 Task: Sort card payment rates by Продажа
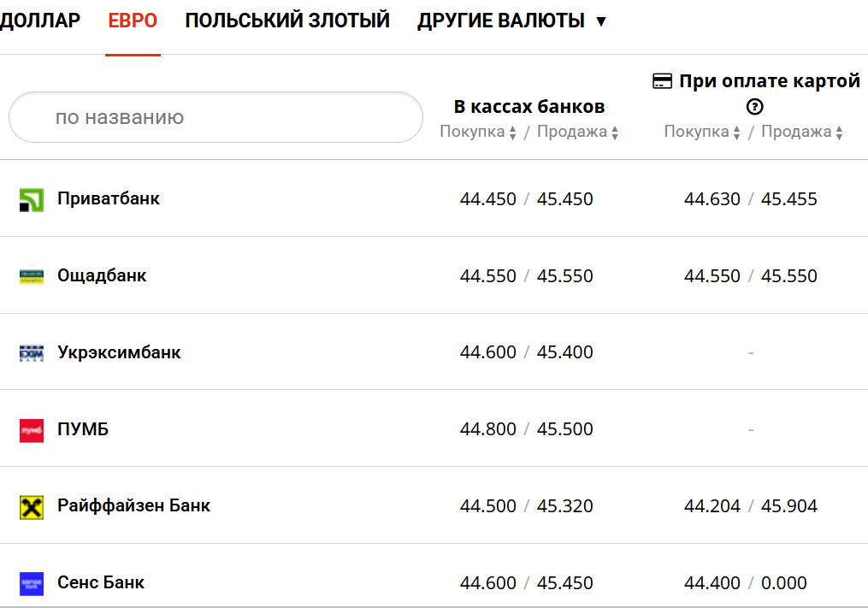coord(802,133)
